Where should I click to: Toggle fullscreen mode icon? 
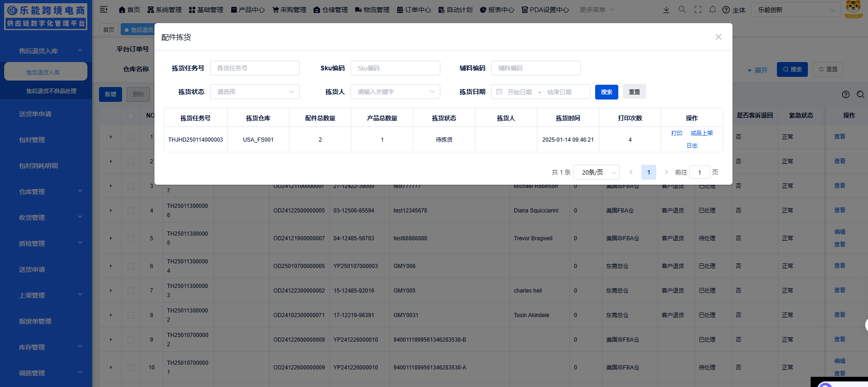pos(697,10)
